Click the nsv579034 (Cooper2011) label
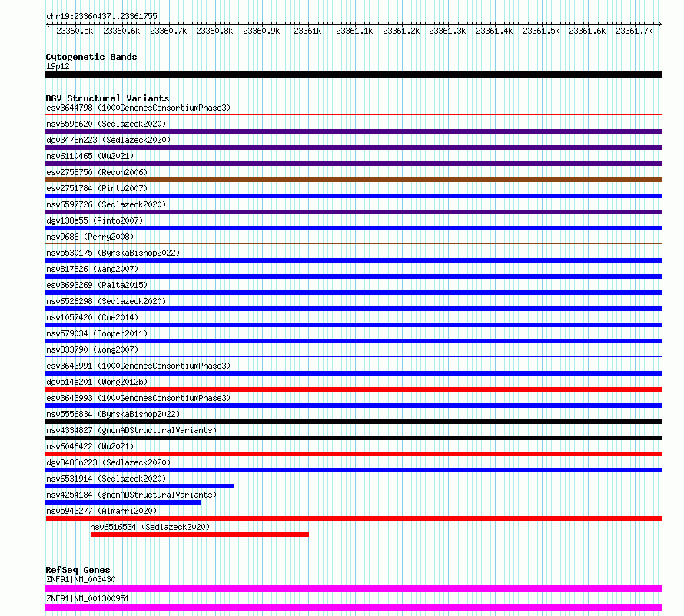The height and width of the screenshot is (616, 684). (x=97, y=333)
